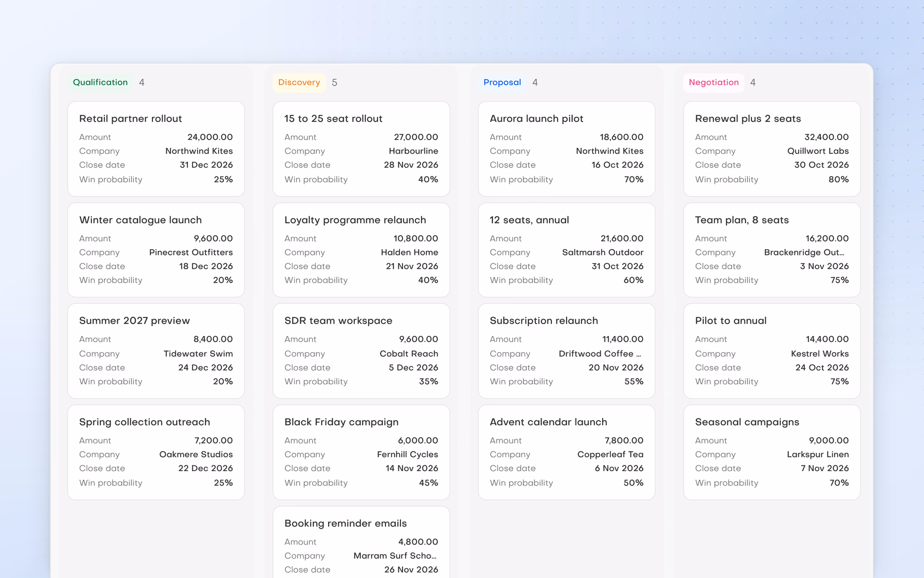Open the Black Friday campaign deal
924x578 pixels.
pyautogui.click(x=361, y=452)
